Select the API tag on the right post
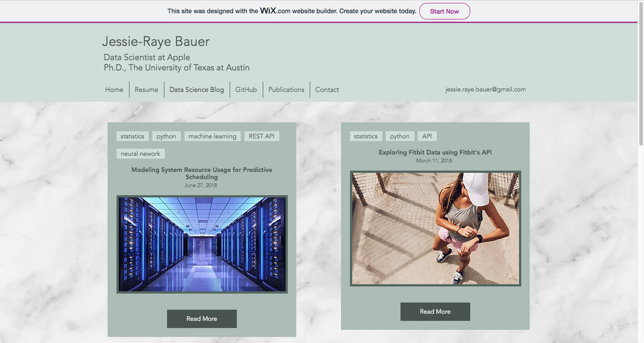The width and height of the screenshot is (644, 343). [x=427, y=136]
